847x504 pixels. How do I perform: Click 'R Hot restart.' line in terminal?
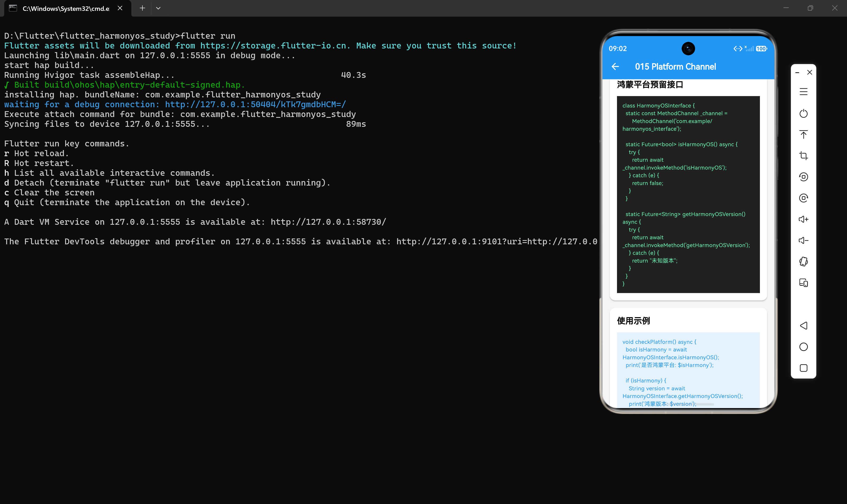[x=39, y=163]
